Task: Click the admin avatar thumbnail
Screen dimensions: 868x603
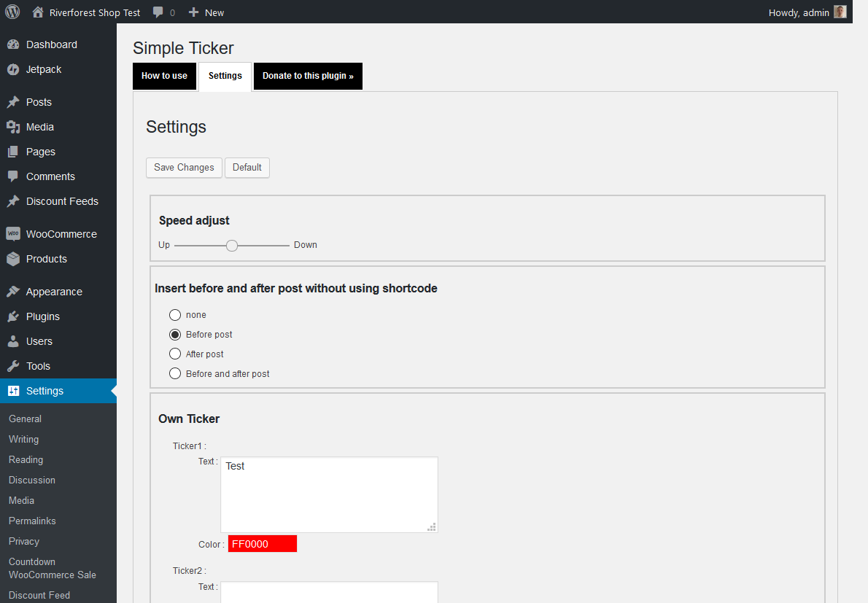Action: (x=840, y=12)
